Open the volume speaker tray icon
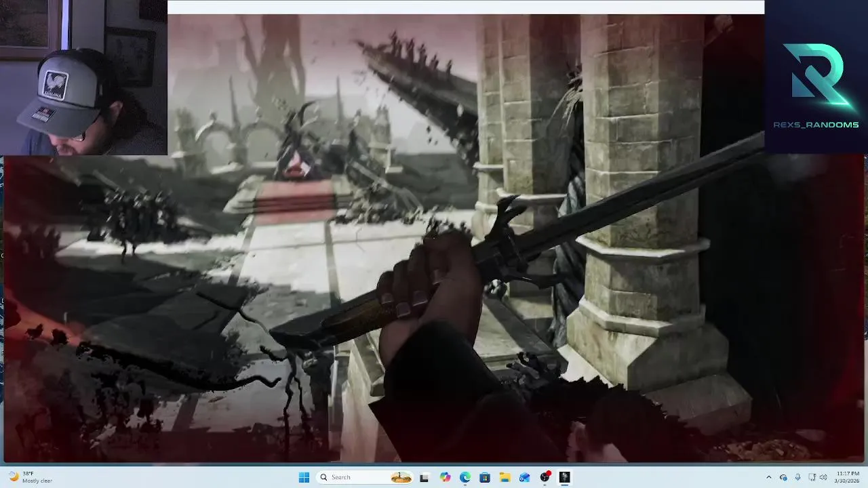This screenshot has height=488, width=868. coord(823,477)
